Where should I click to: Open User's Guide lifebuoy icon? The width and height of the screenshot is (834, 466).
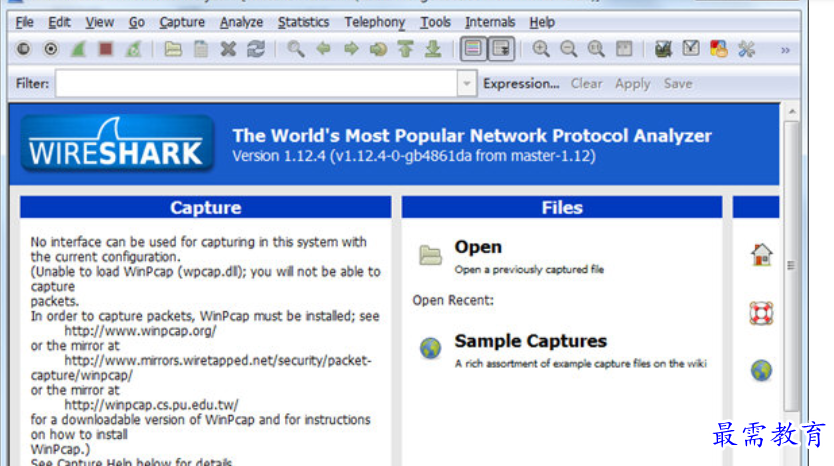pyautogui.click(x=761, y=313)
